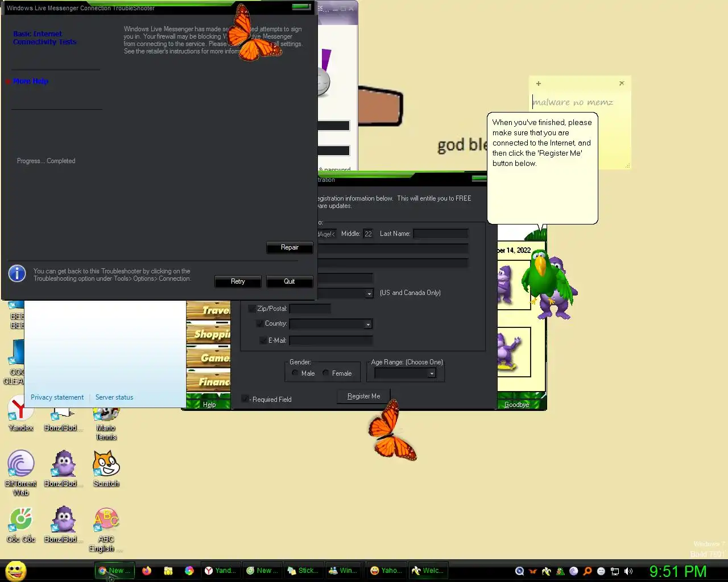Click the Repair button in troubleshooter
728x582 pixels.
pos(289,247)
